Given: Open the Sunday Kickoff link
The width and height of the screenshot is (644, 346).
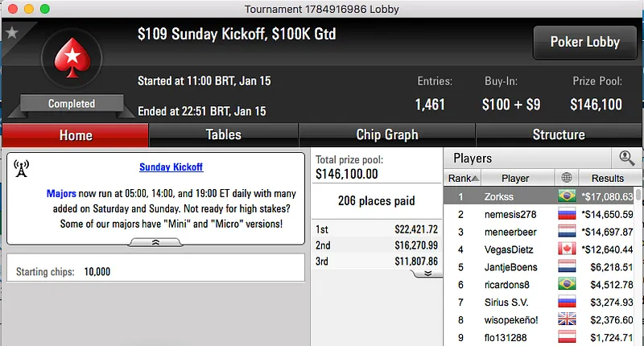Looking at the screenshot, I should click(x=171, y=167).
